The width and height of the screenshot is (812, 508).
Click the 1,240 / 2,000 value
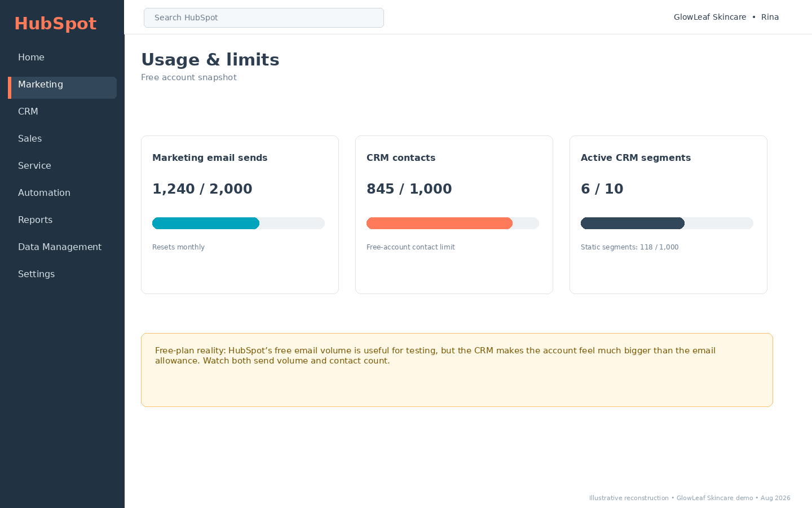[x=202, y=189]
